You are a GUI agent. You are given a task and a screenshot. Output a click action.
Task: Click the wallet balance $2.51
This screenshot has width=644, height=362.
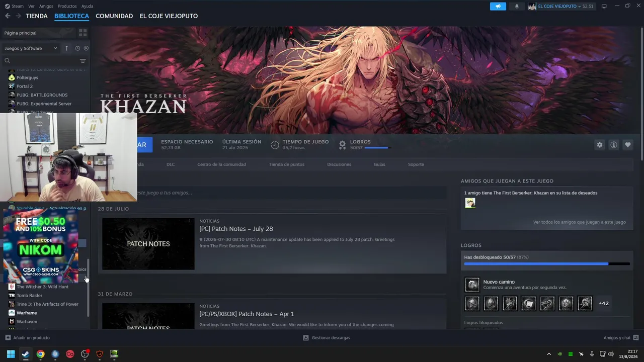588,6
